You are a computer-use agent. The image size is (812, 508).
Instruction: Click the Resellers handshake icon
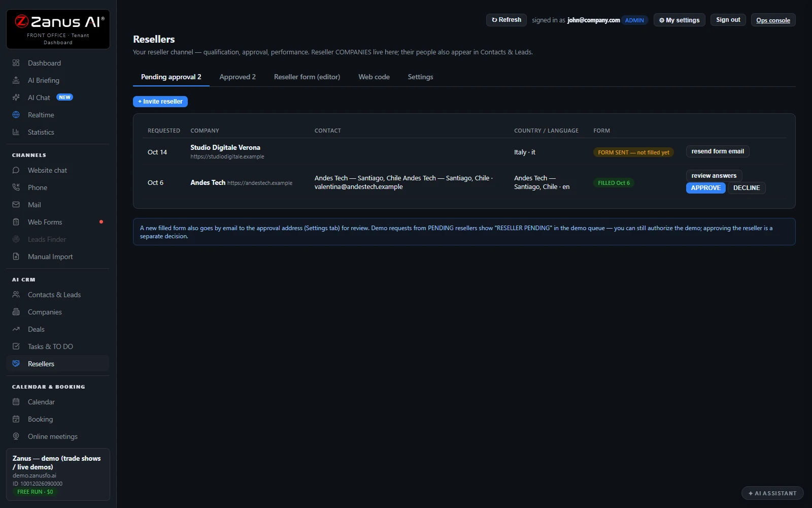[16, 364]
